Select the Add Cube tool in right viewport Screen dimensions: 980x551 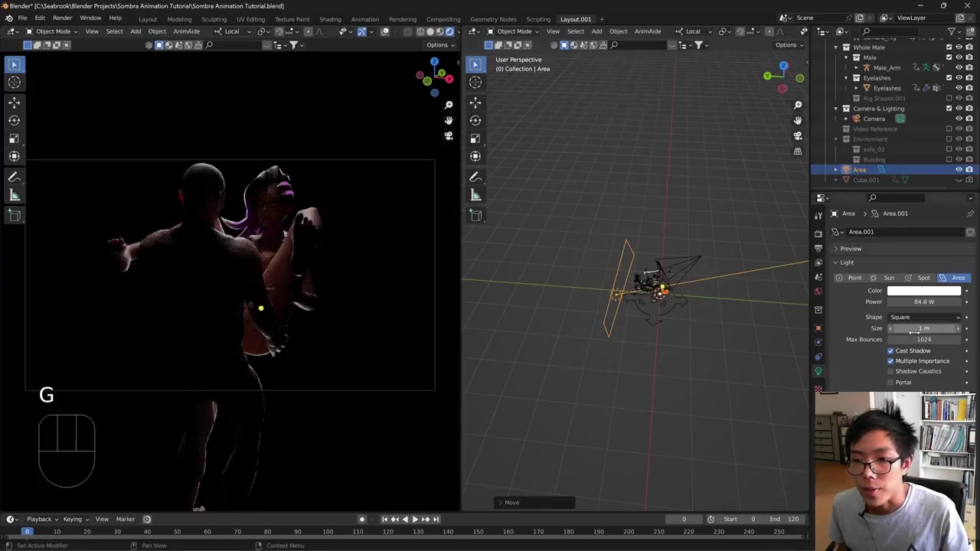(475, 215)
